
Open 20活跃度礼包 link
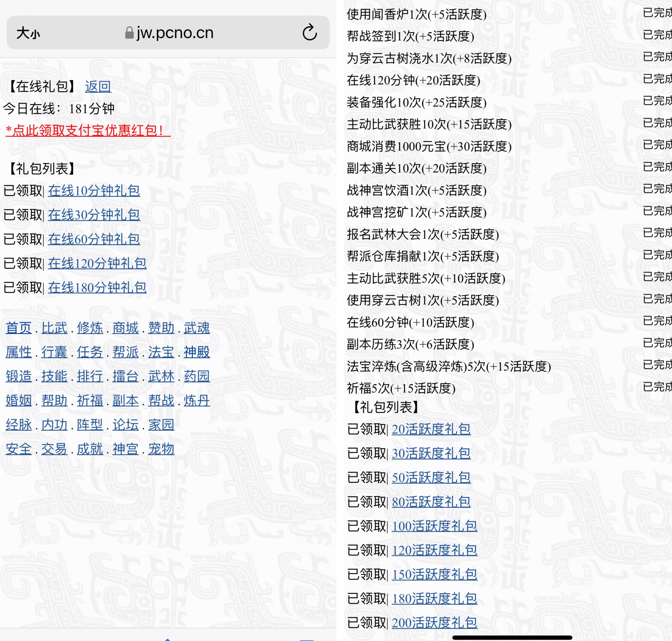click(431, 429)
